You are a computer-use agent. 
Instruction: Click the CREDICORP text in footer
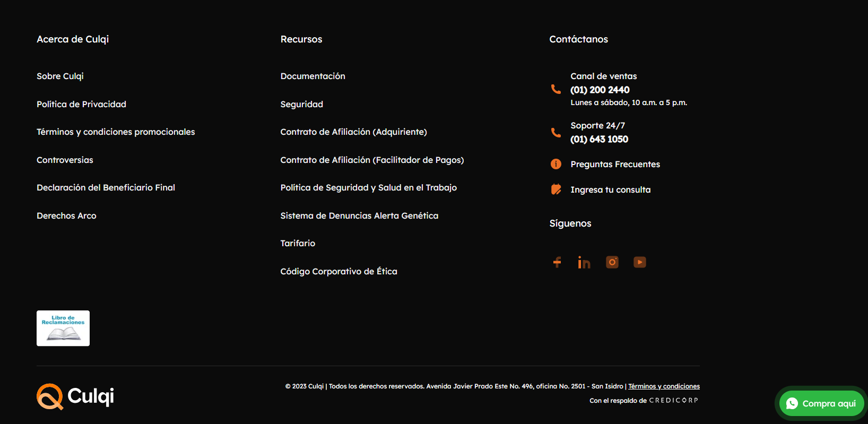(674, 401)
